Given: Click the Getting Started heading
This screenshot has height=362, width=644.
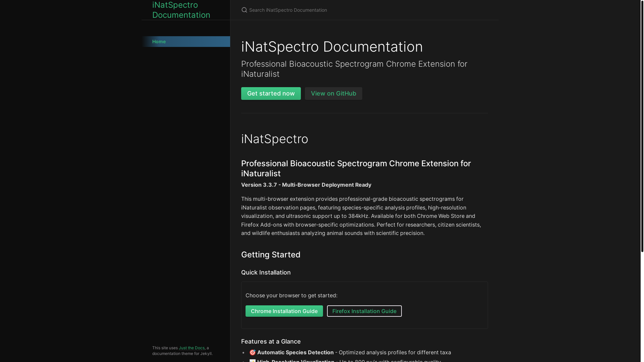Looking at the screenshot, I should 271,255.
